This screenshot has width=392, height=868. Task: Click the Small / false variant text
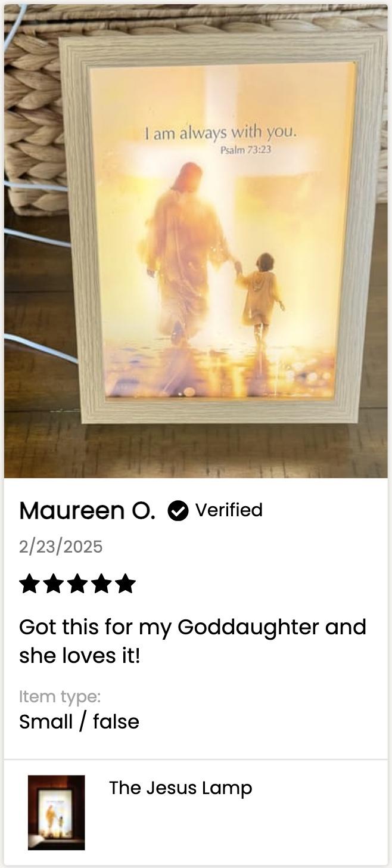(x=79, y=722)
